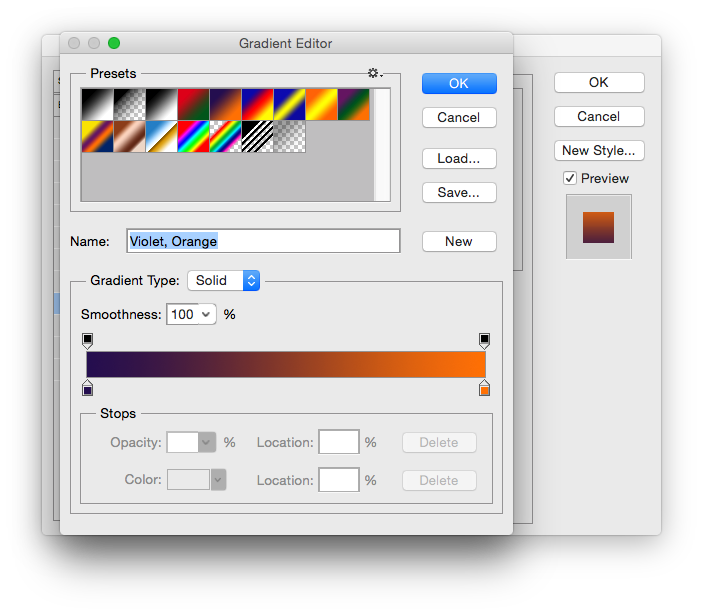The image size is (703, 615).
Task: Click OK in the Gradient Editor
Action: click(459, 83)
